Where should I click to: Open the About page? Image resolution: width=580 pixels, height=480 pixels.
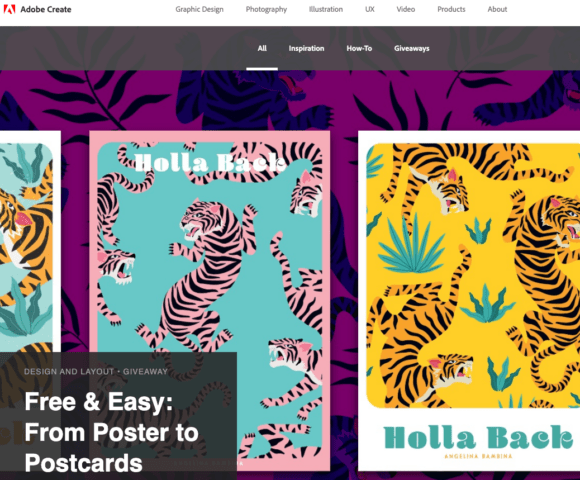click(497, 9)
